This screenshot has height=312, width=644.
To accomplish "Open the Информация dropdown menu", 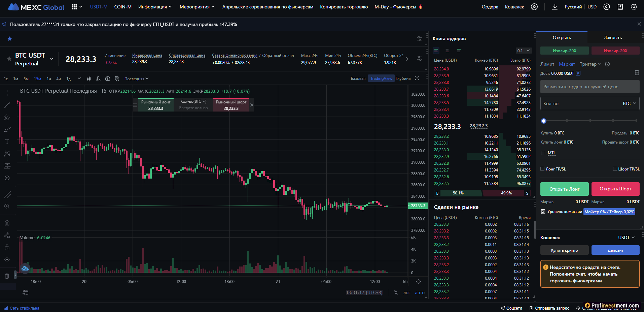I will pos(155,7).
